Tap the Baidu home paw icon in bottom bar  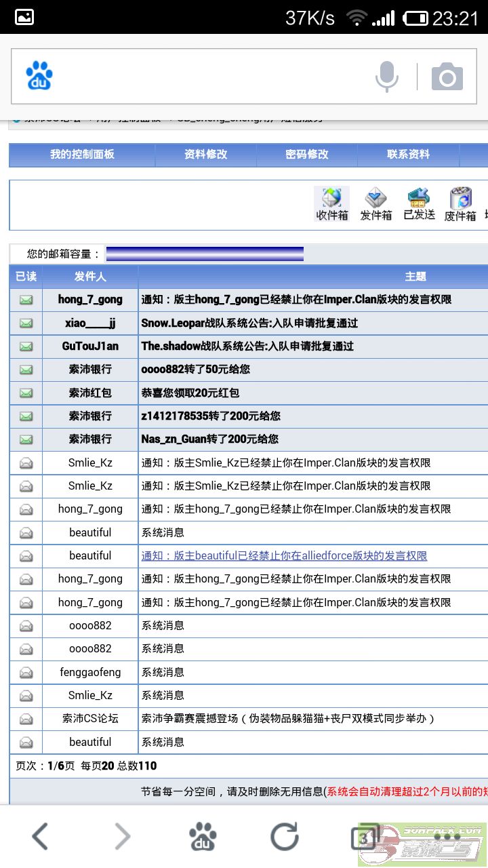[203, 837]
